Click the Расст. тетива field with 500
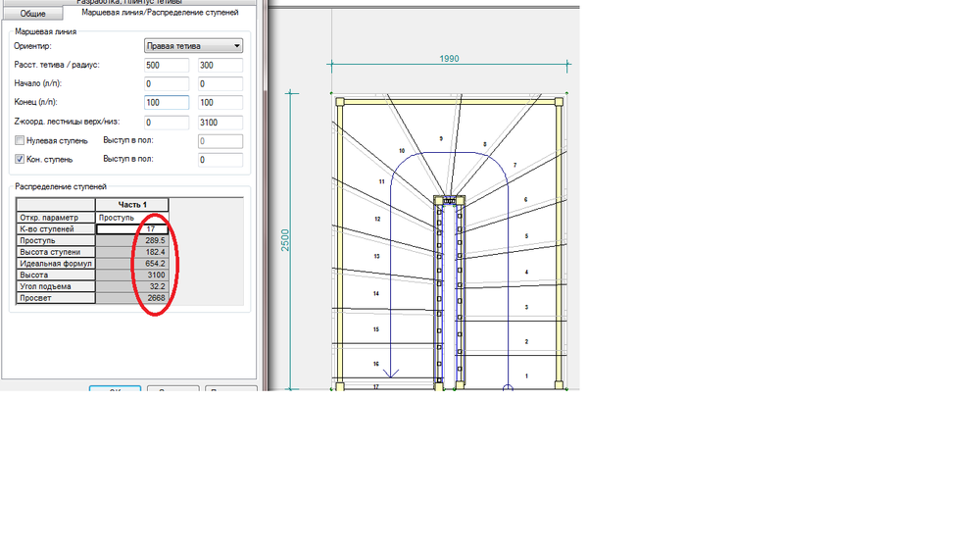 (x=167, y=65)
